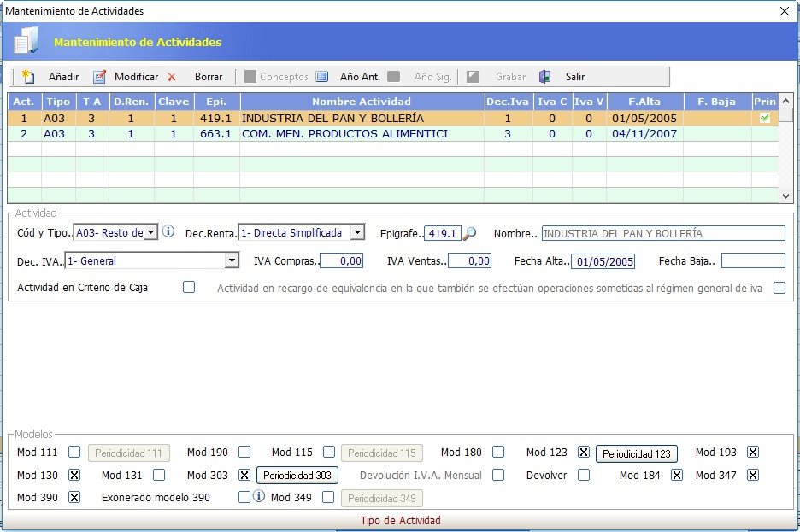Click the Modificar edit icon
Screen dimensions: 800x532
tap(99, 77)
